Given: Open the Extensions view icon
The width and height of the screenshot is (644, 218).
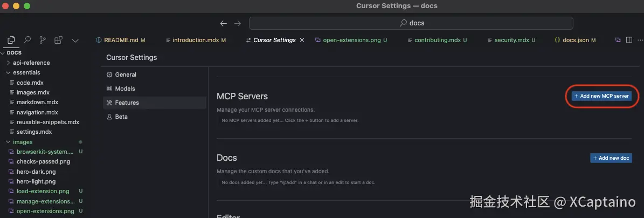Looking at the screenshot, I should coord(59,40).
